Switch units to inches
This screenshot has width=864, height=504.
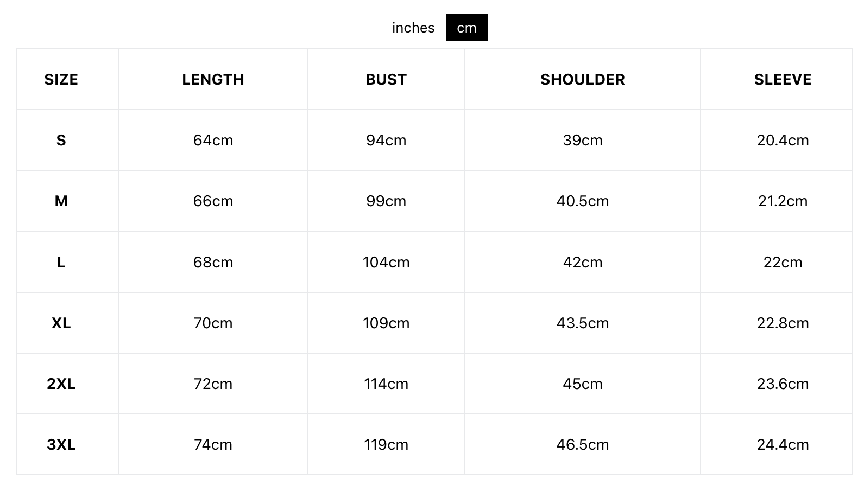(x=413, y=28)
